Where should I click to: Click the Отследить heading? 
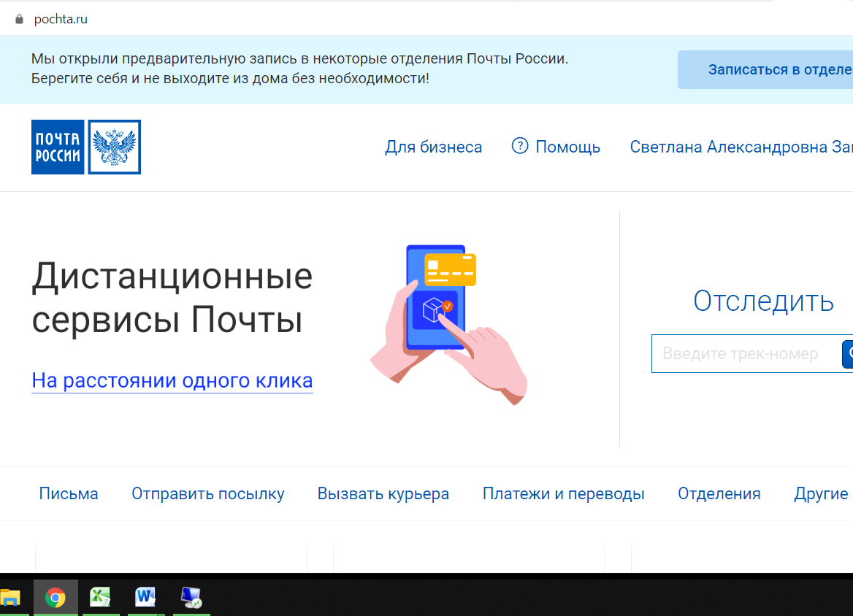click(763, 301)
